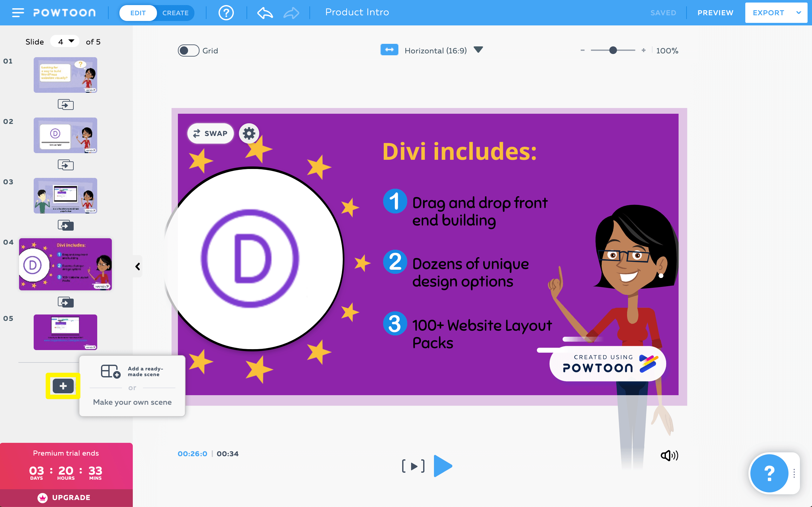
Task: Open help question mark in top bar
Action: pyautogui.click(x=226, y=13)
